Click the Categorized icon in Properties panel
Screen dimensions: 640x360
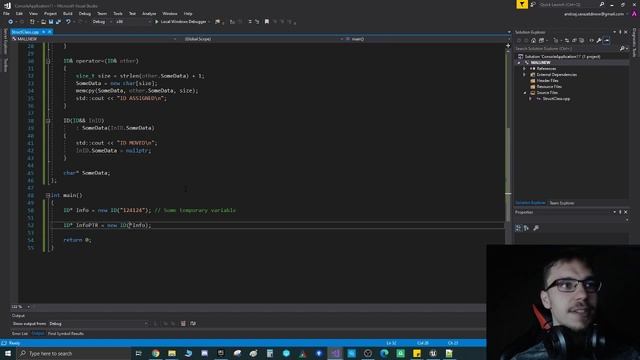pyautogui.click(x=518, y=228)
